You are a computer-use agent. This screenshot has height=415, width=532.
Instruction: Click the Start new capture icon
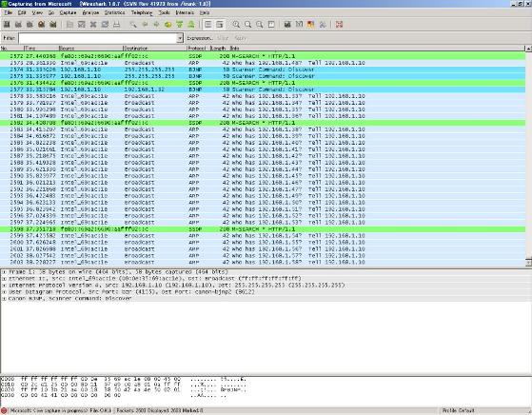coord(30,25)
